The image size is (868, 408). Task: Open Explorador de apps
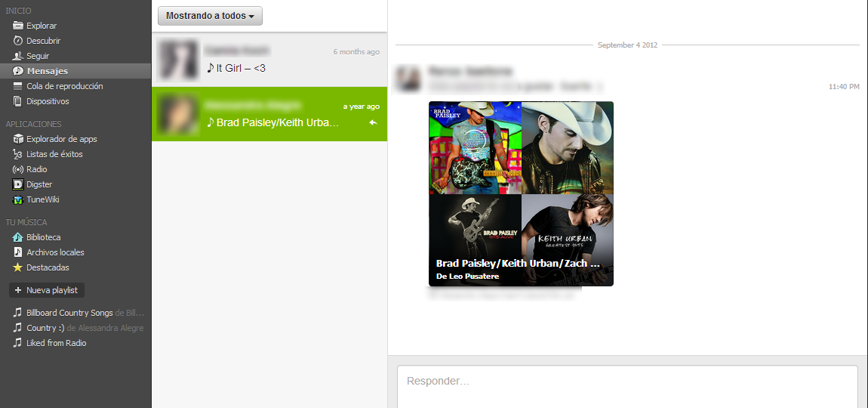[61, 139]
